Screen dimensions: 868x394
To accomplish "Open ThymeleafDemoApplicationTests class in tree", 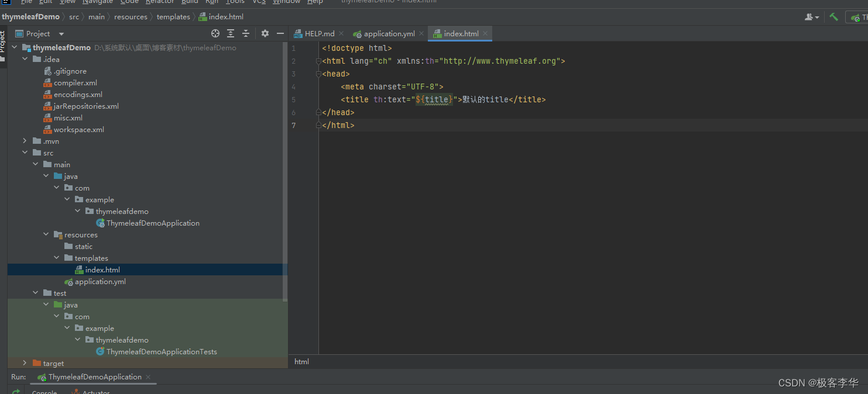I will point(161,351).
